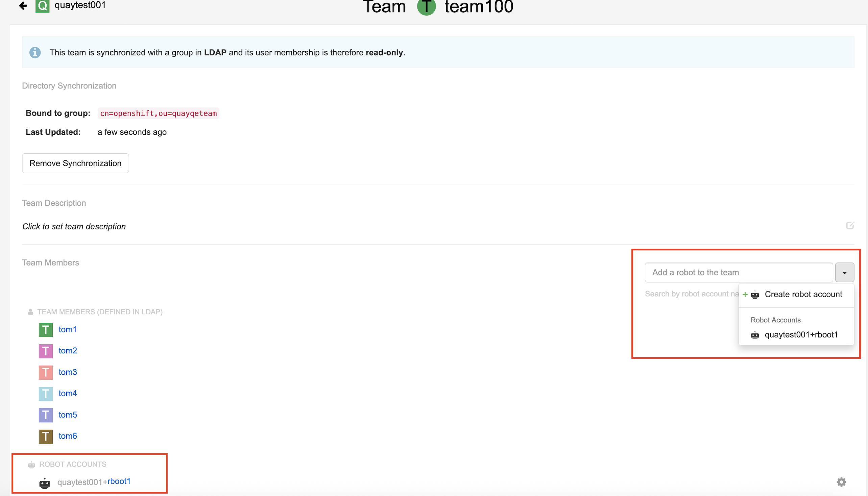Click tom4's light blue avatar icon
Viewport: 868px width, 496px height.
pos(46,394)
